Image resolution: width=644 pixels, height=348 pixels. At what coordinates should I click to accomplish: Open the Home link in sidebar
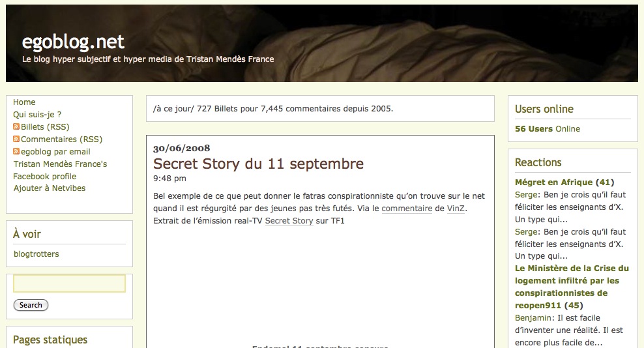click(24, 102)
